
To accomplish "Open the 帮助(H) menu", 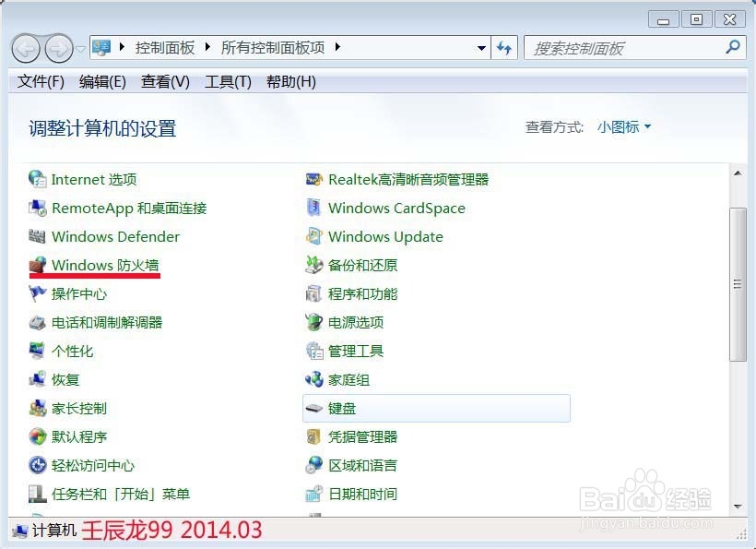I will coord(291,81).
